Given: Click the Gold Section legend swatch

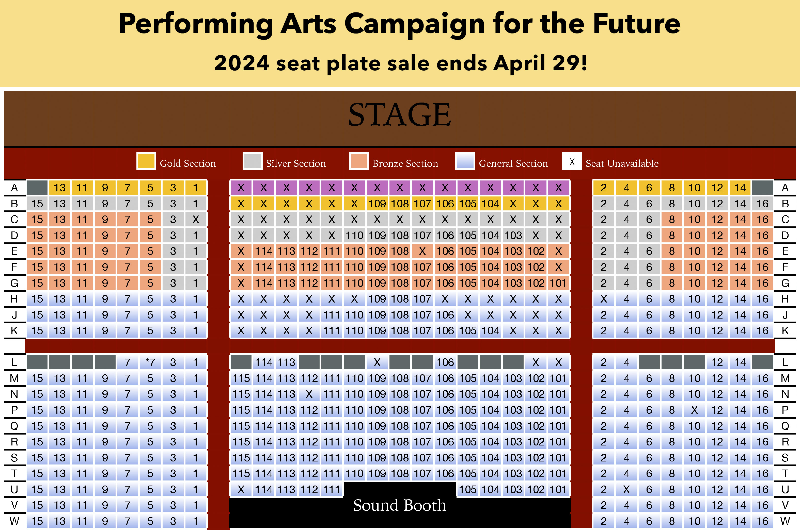Looking at the screenshot, I should (x=146, y=161).
